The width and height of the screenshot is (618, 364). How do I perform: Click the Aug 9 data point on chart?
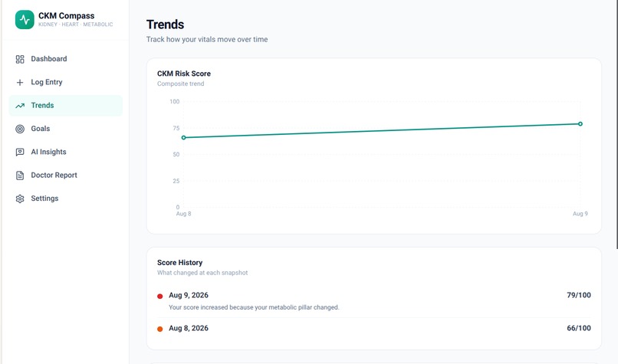click(580, 123)
